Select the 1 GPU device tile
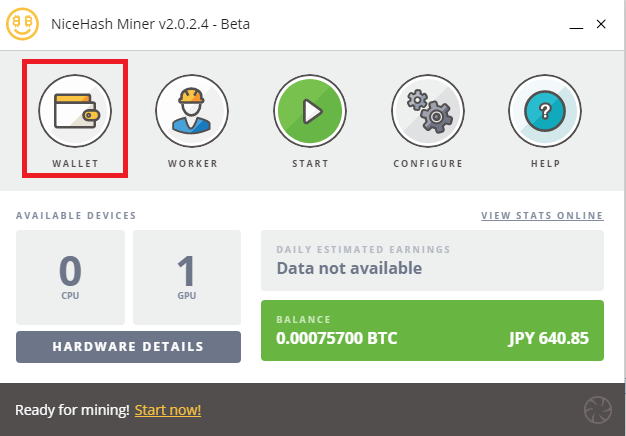The height and width of the screenshot is (436, 626). (x=187, y=277)
